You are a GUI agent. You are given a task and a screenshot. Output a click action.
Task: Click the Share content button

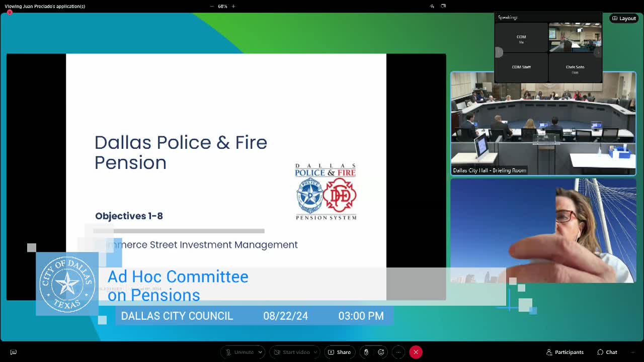pyautogui.click(x=340, y=352)
